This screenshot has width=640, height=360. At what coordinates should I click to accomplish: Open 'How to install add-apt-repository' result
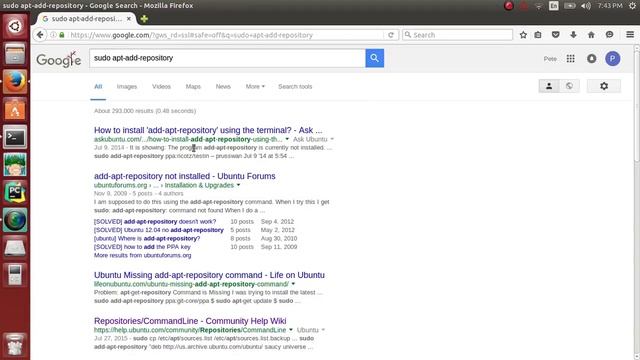pos(208,130)
